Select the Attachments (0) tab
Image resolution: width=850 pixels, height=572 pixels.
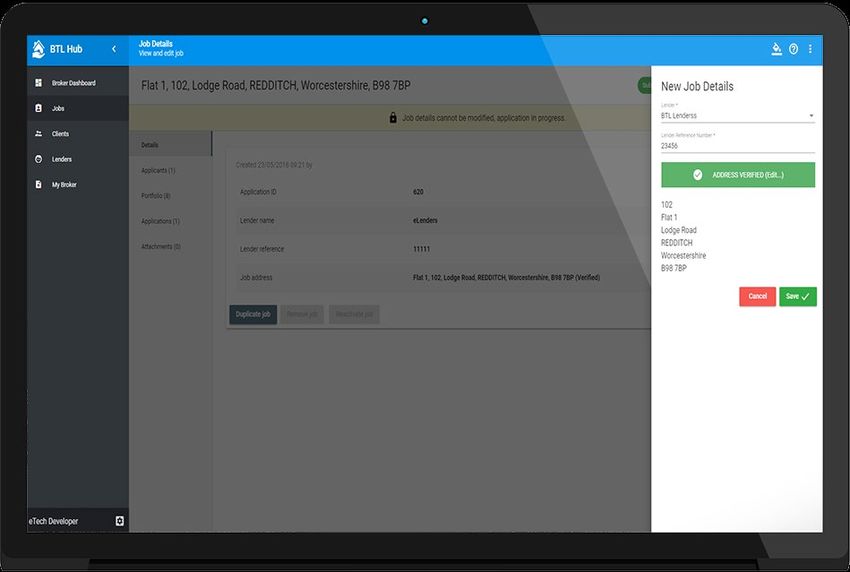(x=171, y=247)
